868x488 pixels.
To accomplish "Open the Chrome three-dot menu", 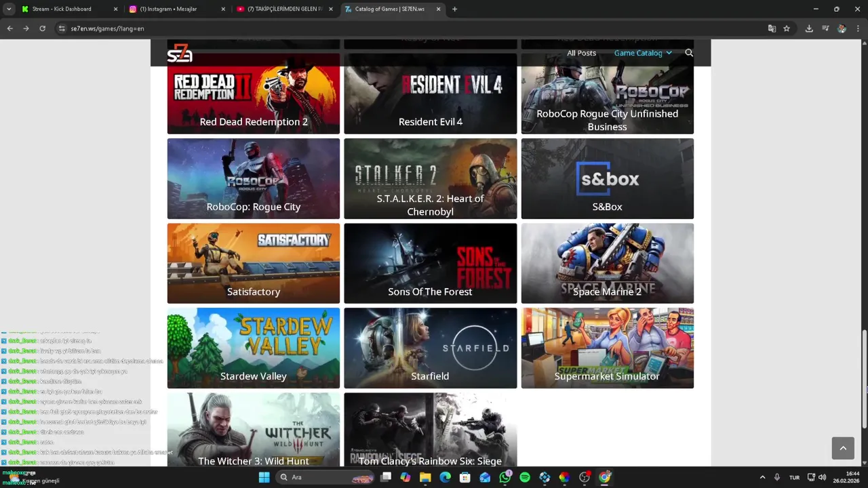I will (x=858, y=28).
